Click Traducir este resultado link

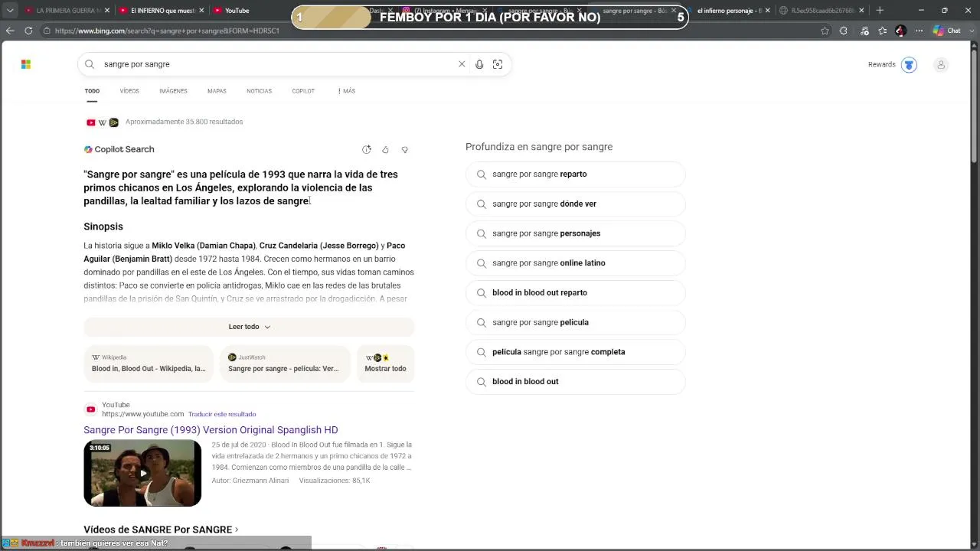(x=222, y=414)
